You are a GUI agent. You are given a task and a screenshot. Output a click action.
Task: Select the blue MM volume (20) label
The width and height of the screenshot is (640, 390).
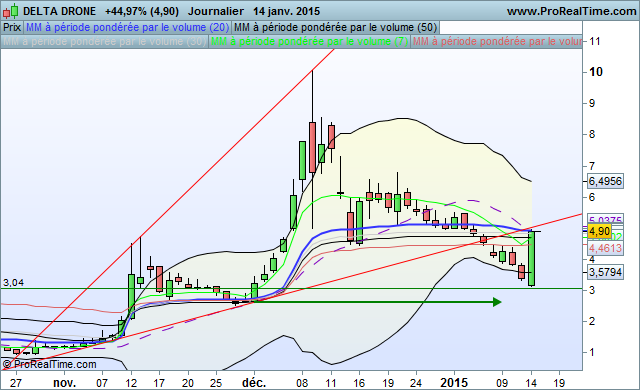tap(127, 27)
